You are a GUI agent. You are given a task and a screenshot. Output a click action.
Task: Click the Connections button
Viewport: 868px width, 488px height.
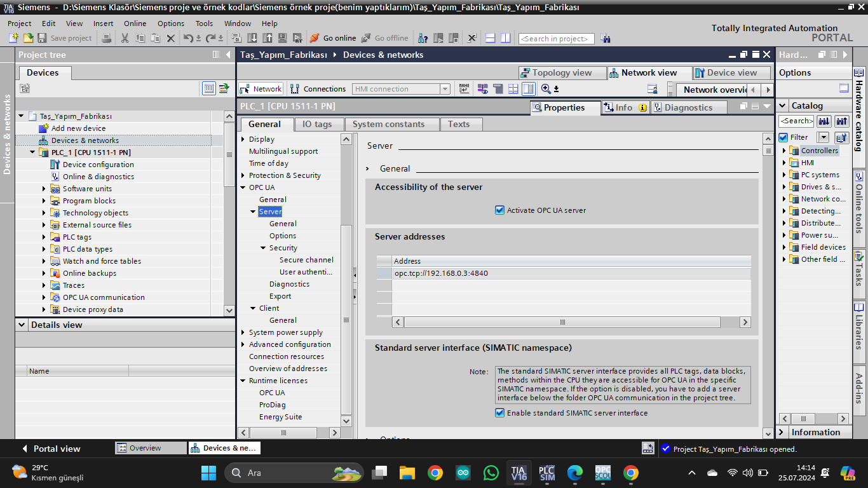(x=318, y=89)
